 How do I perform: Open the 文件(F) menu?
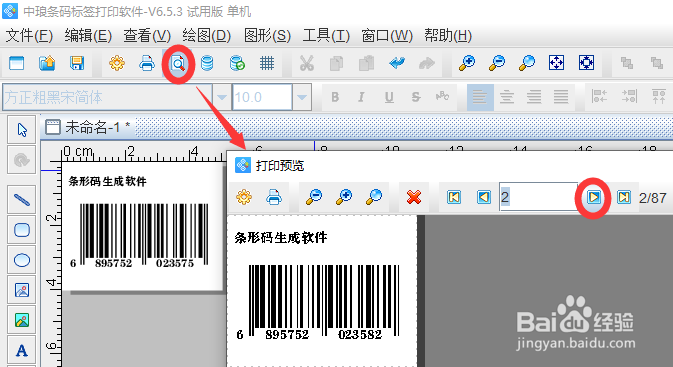[x=29, y=36]
